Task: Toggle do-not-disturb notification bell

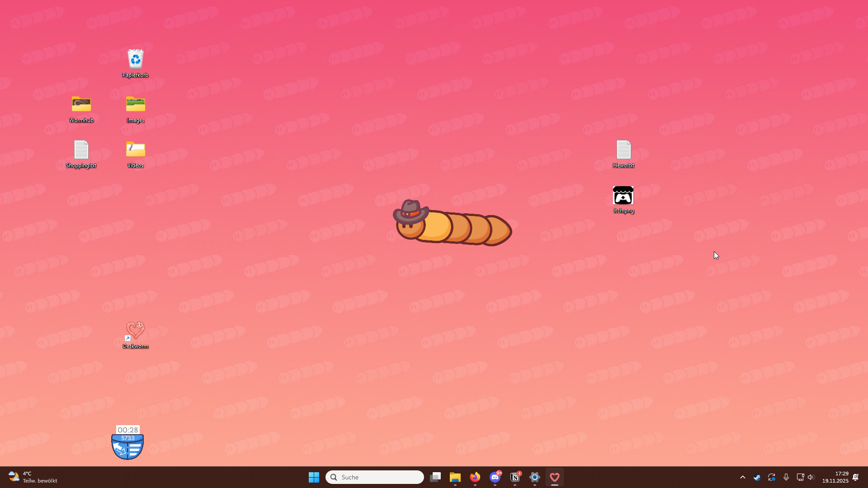Action: [x=855, y=477]
